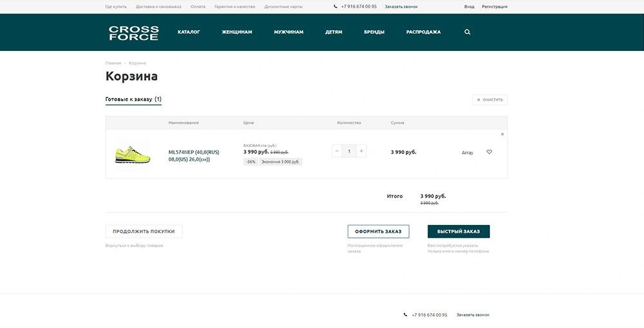
Task: Click the Cross Force logo
Action: point(133,33)
